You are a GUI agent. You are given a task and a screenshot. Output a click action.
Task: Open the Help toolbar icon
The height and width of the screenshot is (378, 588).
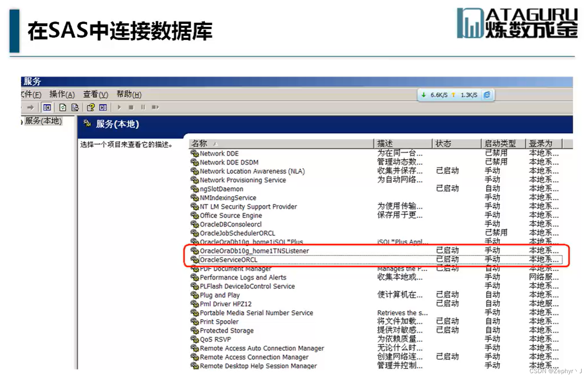pyautogui.click(x=90, y=107)
